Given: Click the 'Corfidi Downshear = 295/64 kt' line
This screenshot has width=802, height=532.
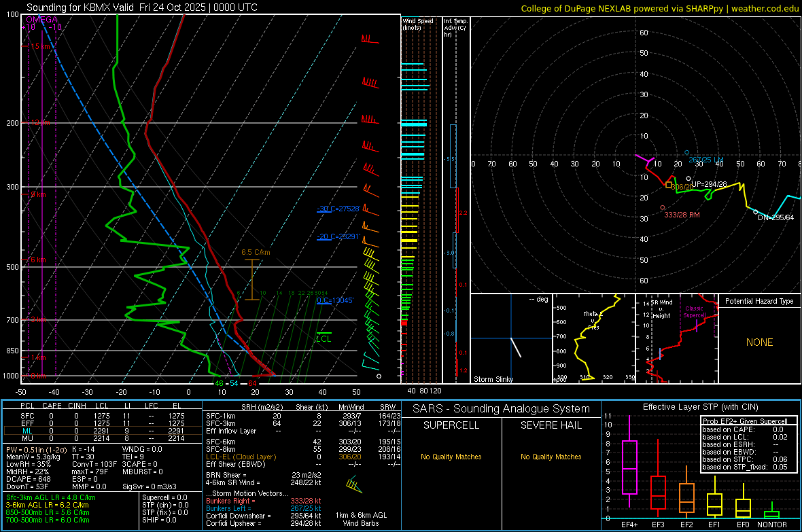Looking at the screenshot, I should 264,516.
